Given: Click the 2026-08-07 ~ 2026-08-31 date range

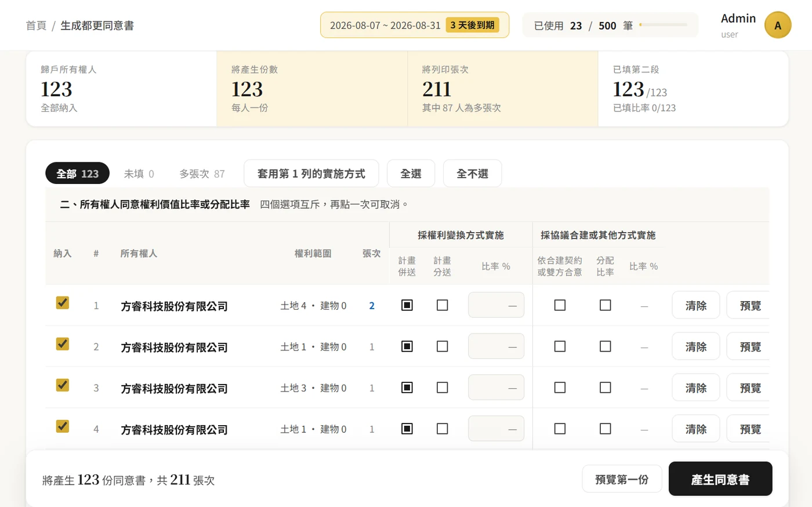Looking at the screenshot, I should pyautogui.click(x=385, y=26).
